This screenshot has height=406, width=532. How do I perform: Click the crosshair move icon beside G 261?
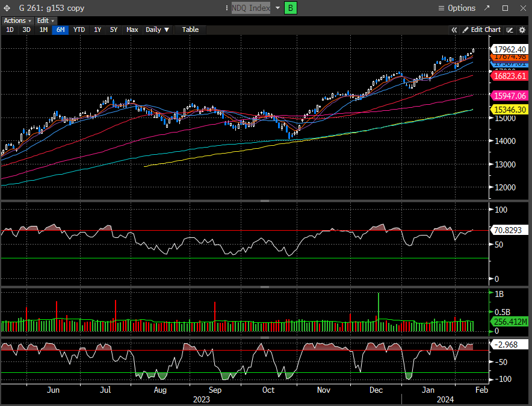(x=7, y=8)
